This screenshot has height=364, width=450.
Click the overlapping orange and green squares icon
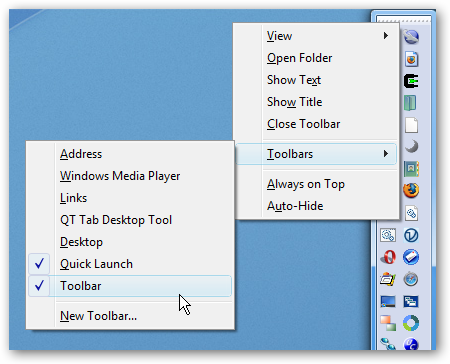pyautogui.click(x=388, y=323)
